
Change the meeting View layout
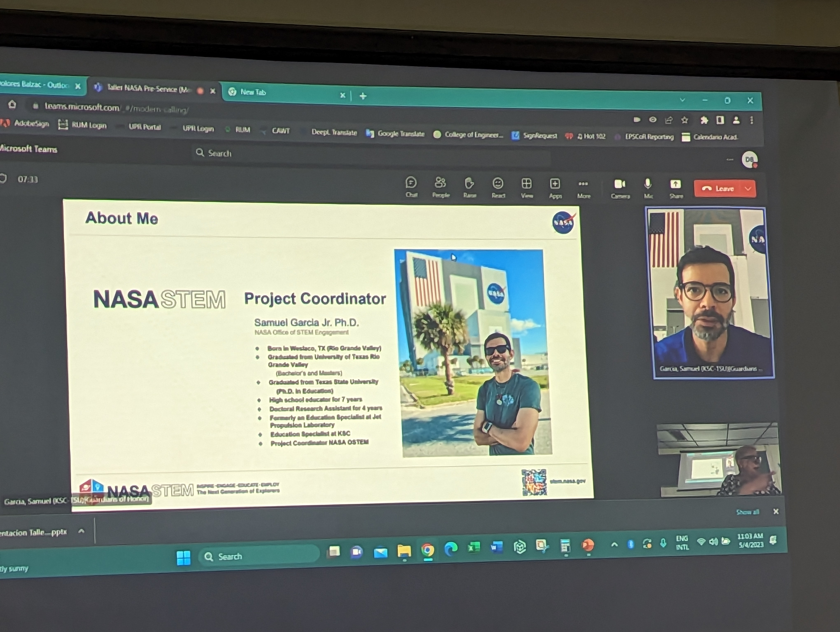pos(527,188)
